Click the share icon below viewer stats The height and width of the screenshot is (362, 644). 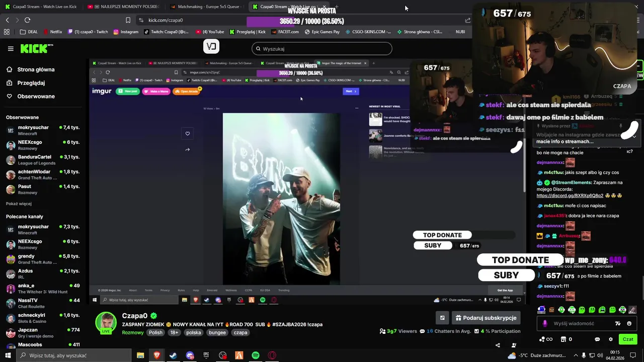tap(498, 345)
